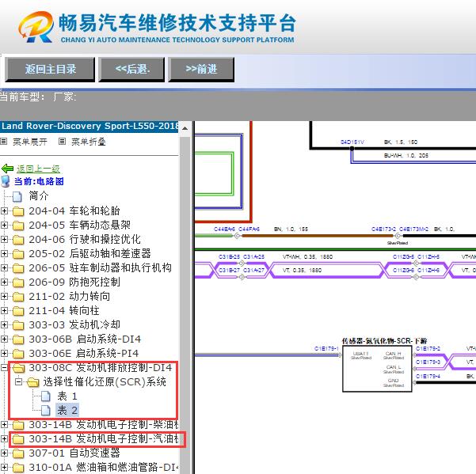Screen dimensions: 476x474
Task: Click the page icon next to 简介
Action: (17, 196)
